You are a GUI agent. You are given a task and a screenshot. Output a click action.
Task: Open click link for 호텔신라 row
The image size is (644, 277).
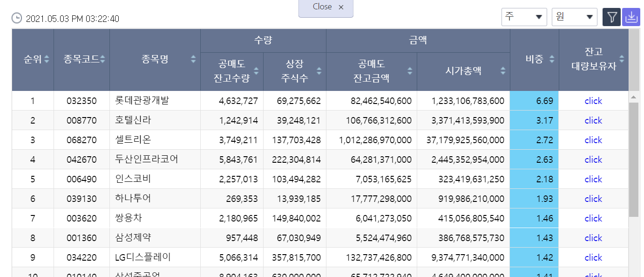click(x=593, y=120)
